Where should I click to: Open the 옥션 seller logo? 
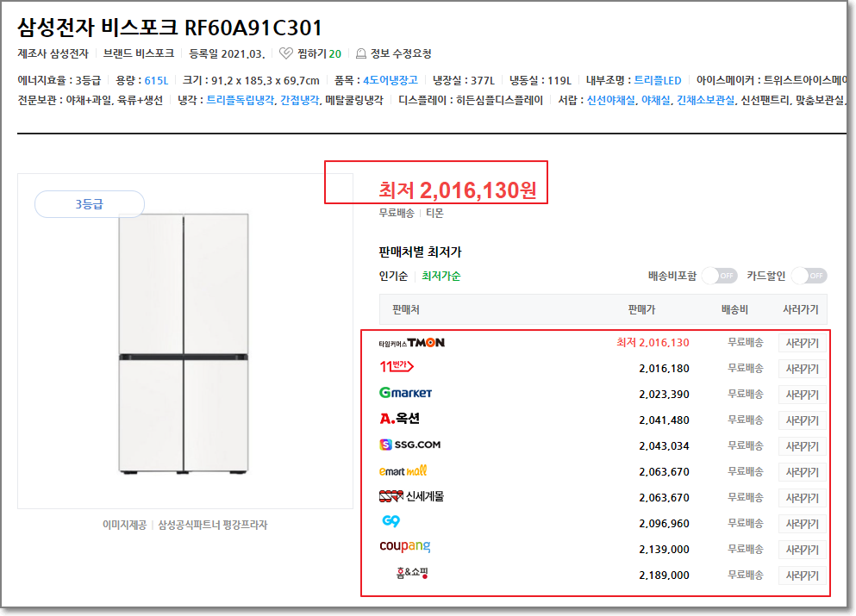[400, 419]
